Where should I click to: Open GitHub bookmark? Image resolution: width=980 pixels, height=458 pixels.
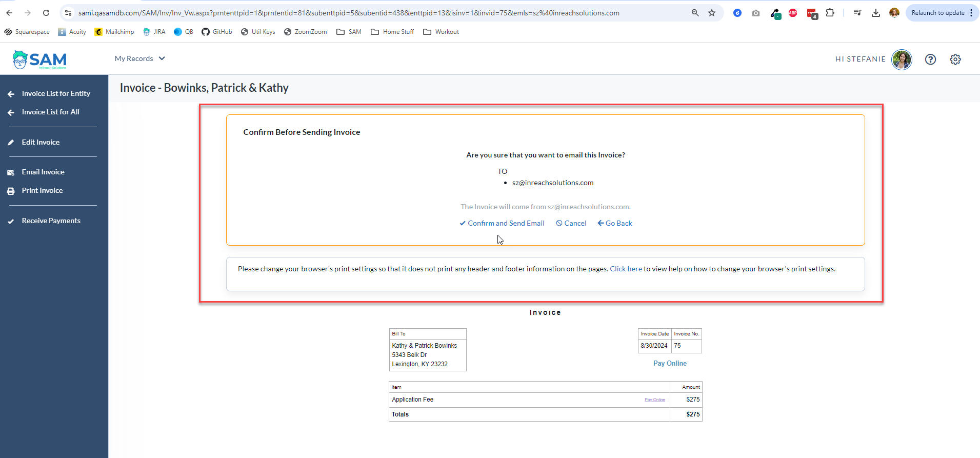[x=216, y=32]
